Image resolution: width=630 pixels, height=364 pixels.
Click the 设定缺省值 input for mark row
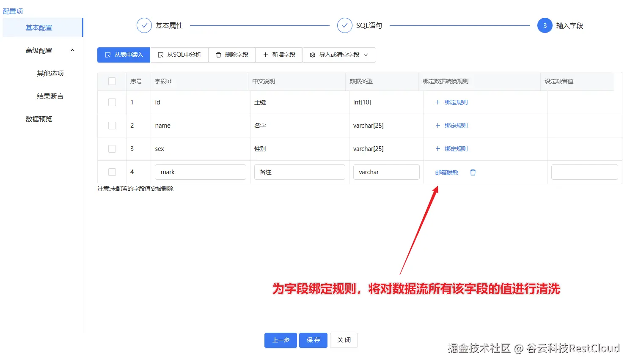point(584,172)
